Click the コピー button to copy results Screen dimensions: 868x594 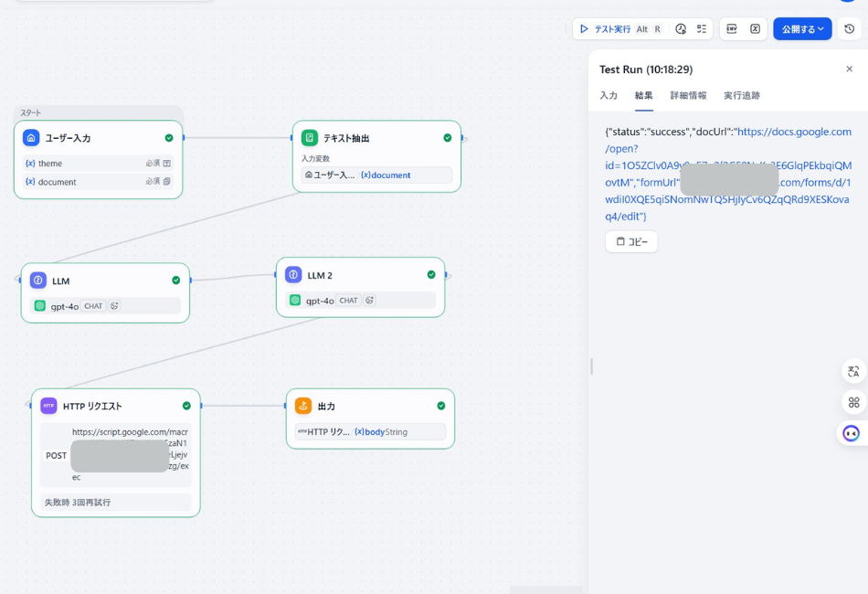click(x=630, y=241)
